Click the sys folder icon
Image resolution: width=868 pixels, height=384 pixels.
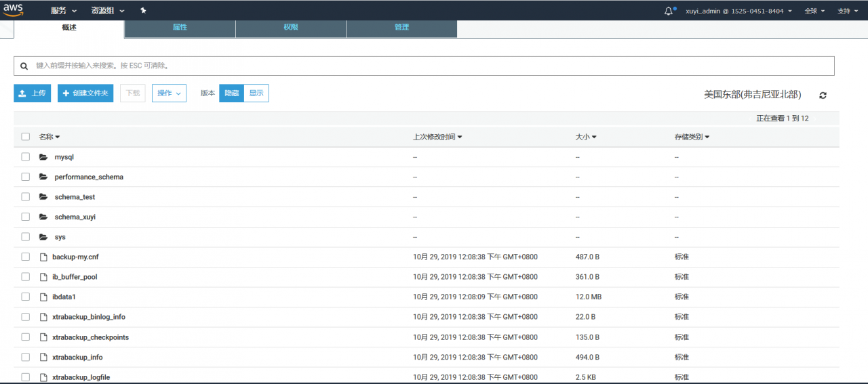coord(43,237)
